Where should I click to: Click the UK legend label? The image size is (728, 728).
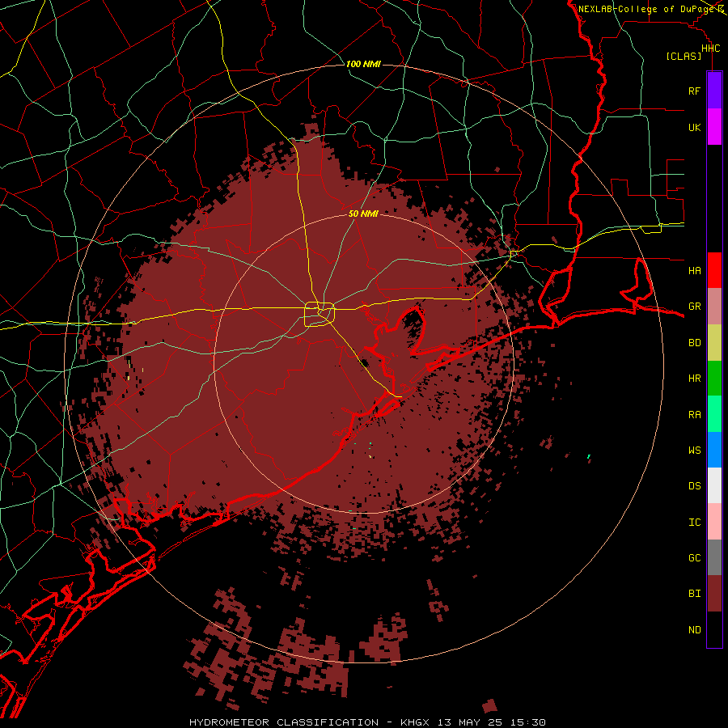click(695, 128)
